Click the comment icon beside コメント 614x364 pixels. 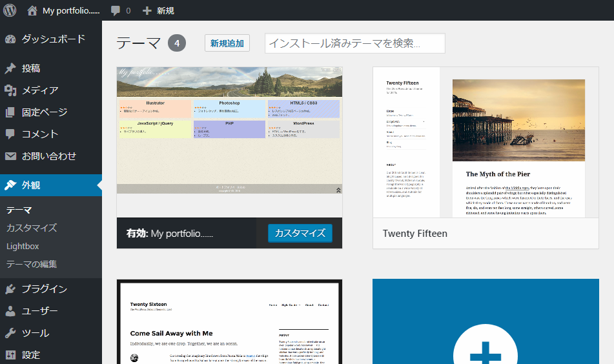[x=10, y=134]
